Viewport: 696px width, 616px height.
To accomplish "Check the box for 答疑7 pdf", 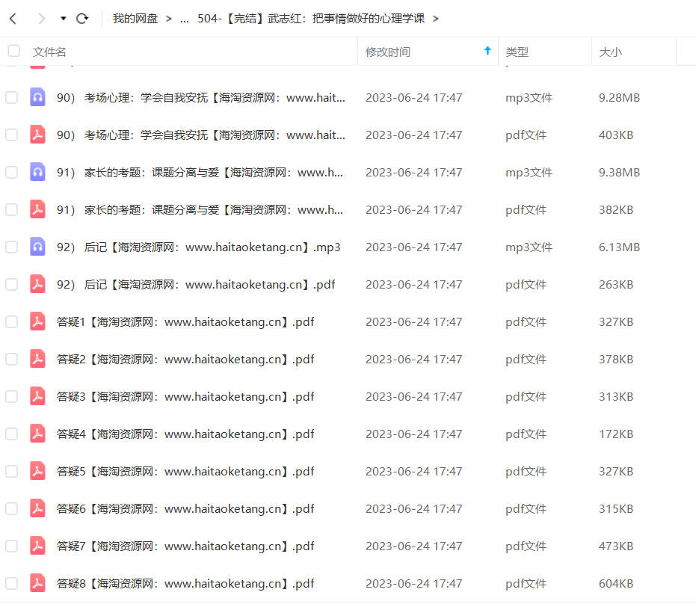I will point(11,546).
